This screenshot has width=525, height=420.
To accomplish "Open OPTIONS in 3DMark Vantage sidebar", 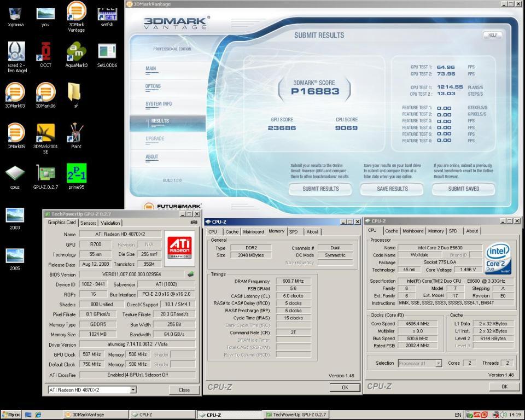I will [153, 86].
